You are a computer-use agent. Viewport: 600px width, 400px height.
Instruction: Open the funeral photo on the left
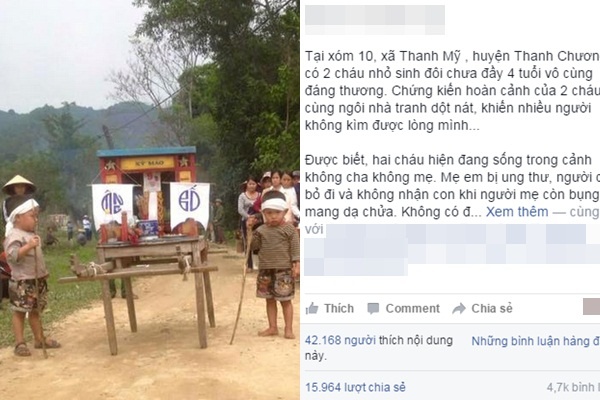(150, 200)
